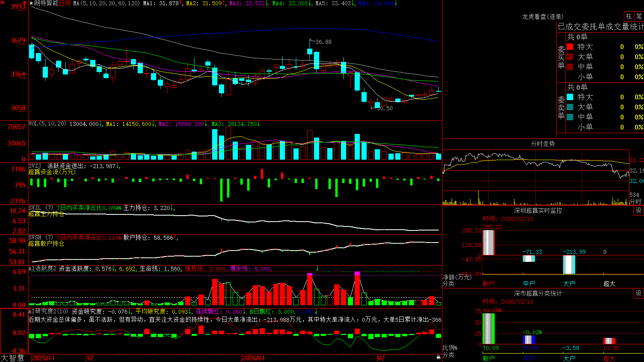Click the 大智慧 logo in bottom-left corner

(12, 358)
